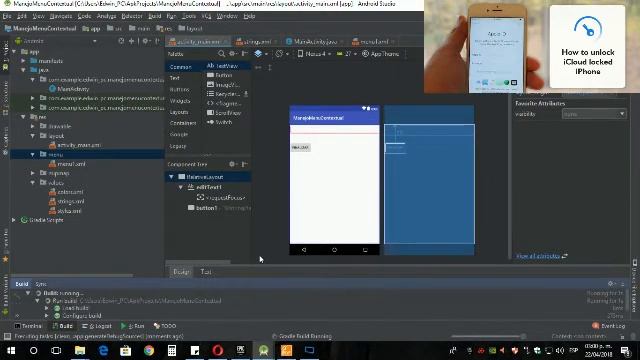Open the Palette panel gear settings
The image size is (640, 360).
tap(232, 53)
